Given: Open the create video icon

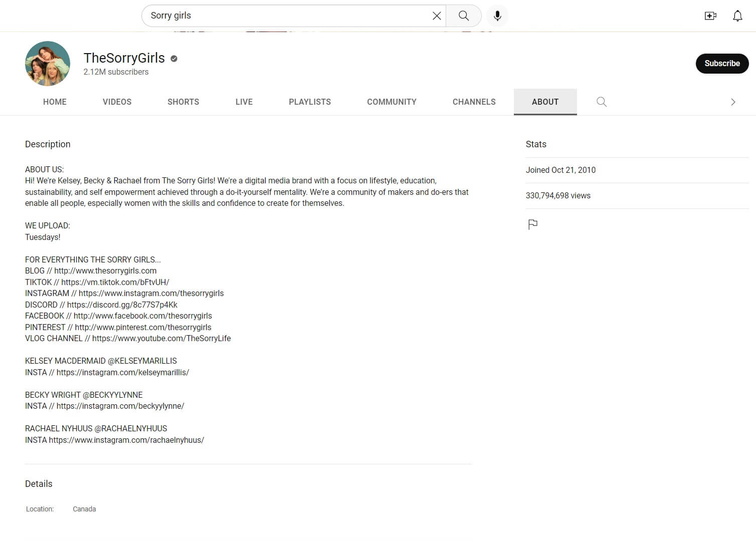Looking at the screenshot, I should click(x=710, y=16).
